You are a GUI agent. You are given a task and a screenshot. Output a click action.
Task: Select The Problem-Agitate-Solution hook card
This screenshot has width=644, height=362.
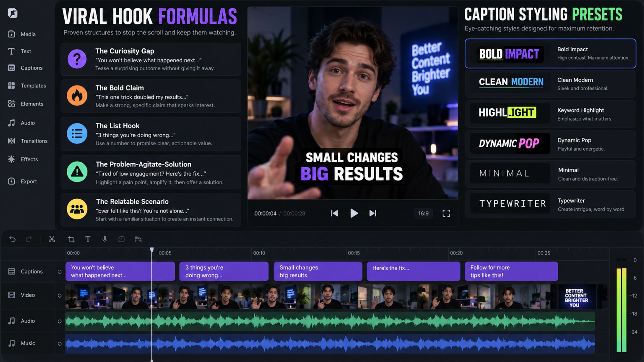tap(151, 172)
